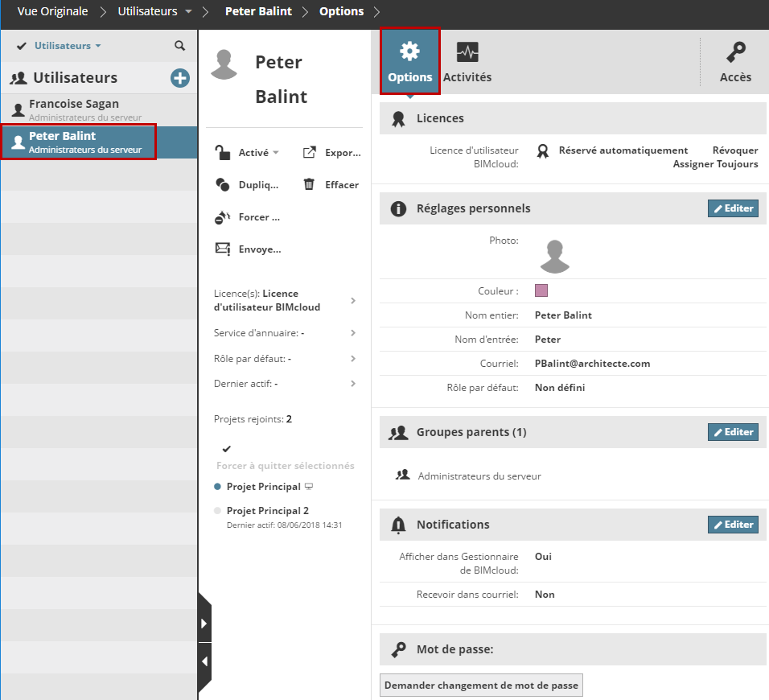Viewport: 769px width, 700px height.
Task: Expand the Service d'annuaire row chevron
Action: [x=353, y=333]
